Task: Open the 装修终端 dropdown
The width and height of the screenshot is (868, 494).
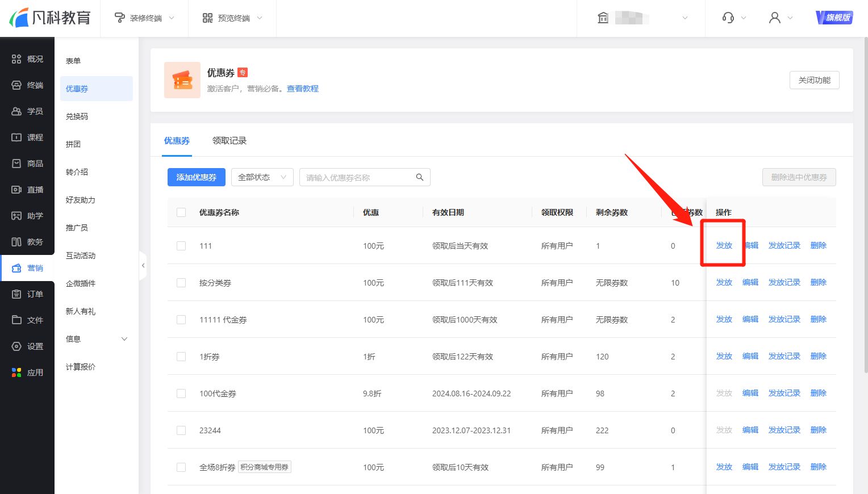Action: click(x=144, y=18)
